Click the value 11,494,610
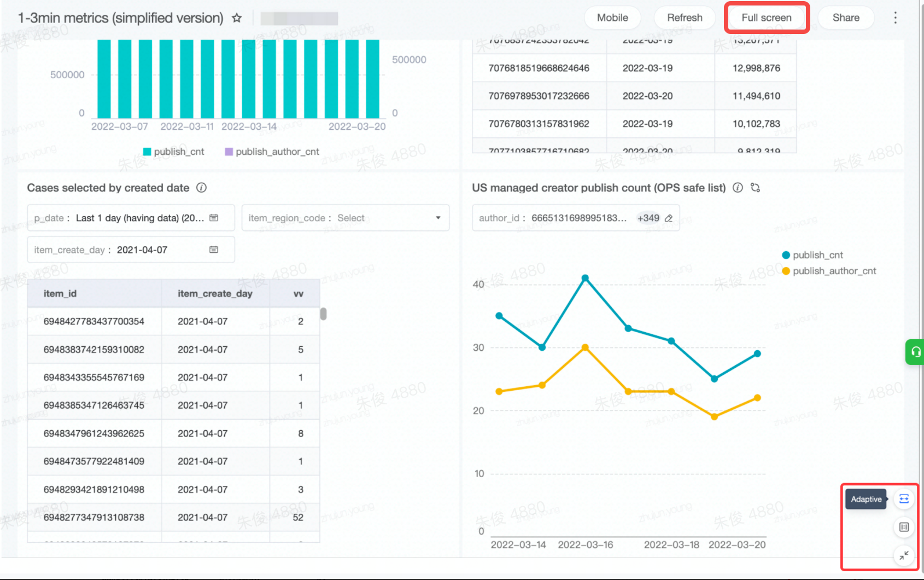 pos(756,96)
